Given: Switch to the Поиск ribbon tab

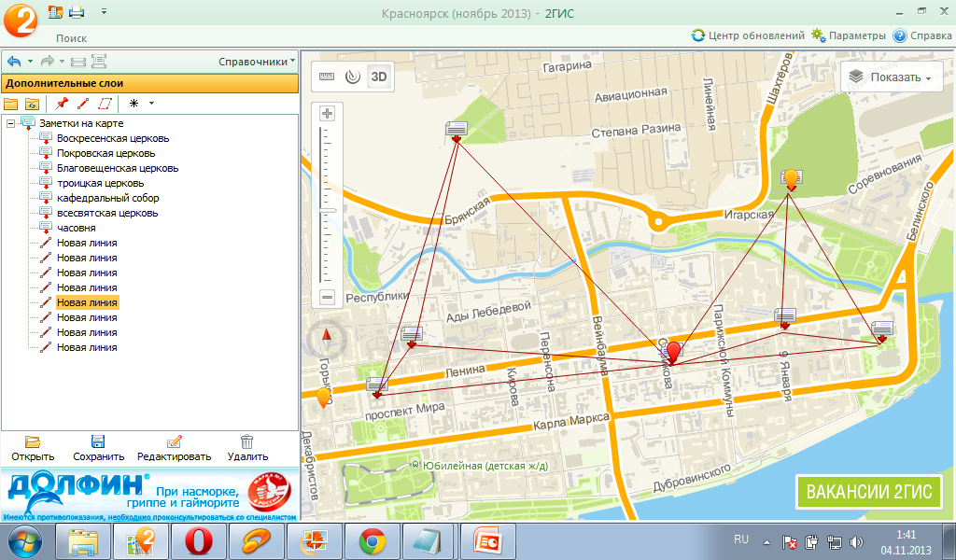Looking at the screenshot, I should [71, 37].
